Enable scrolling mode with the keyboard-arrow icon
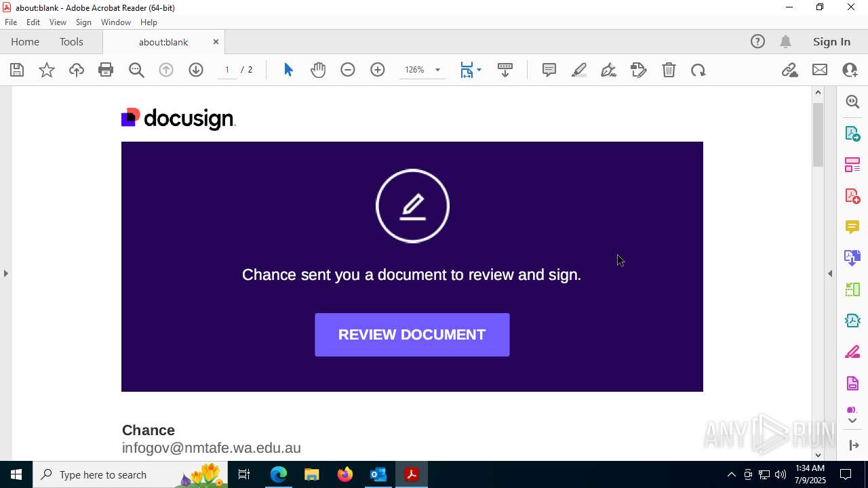Viewport: 868px width, 488px height. tap(505, 70)
